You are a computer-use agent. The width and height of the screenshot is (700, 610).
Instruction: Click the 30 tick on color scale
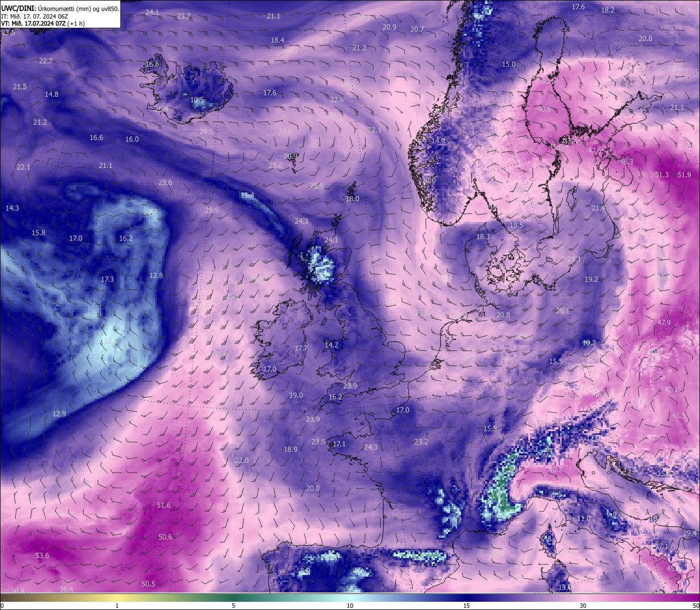583,606
